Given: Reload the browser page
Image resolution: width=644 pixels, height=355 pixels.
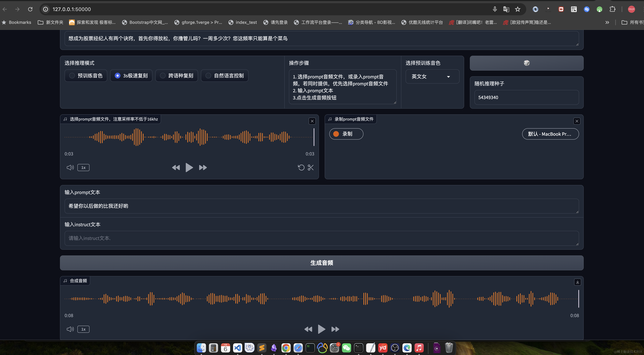Looking at the screenshot, I should coord(30,9).
